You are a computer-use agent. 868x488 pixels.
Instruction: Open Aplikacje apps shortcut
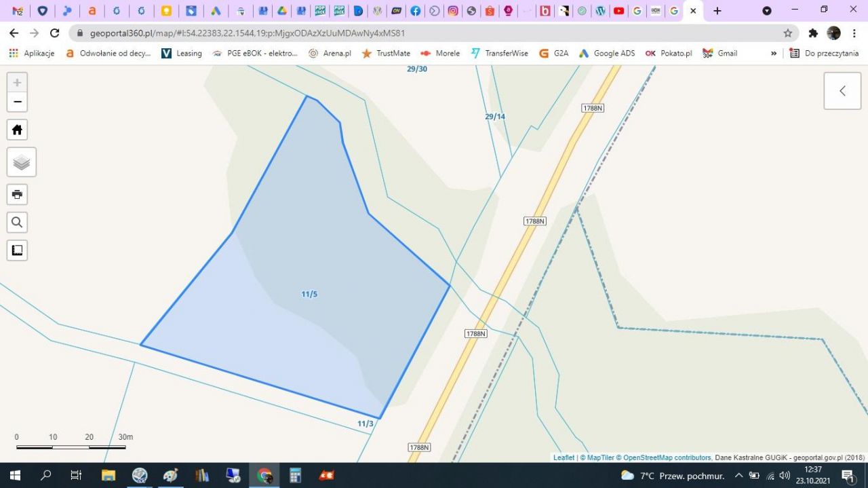[x=31, y=53]
